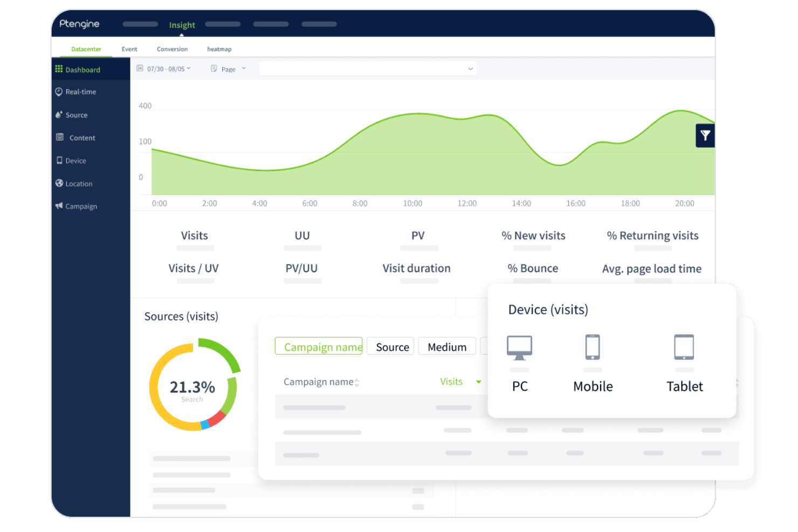
Task: Click the Ptengine logo
Action: click(x=79, y=24)
